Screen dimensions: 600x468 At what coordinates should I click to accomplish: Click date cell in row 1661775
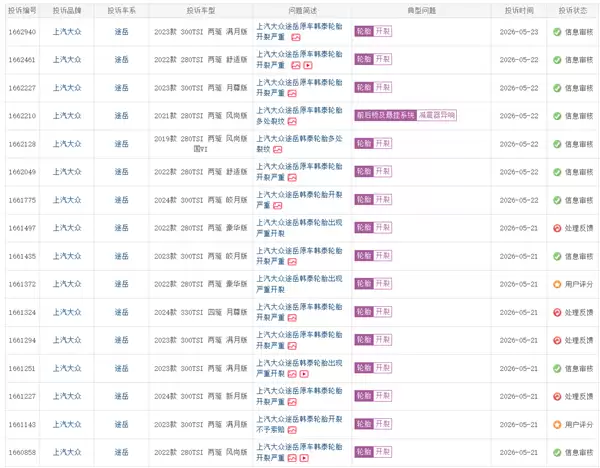coord(519,201)
